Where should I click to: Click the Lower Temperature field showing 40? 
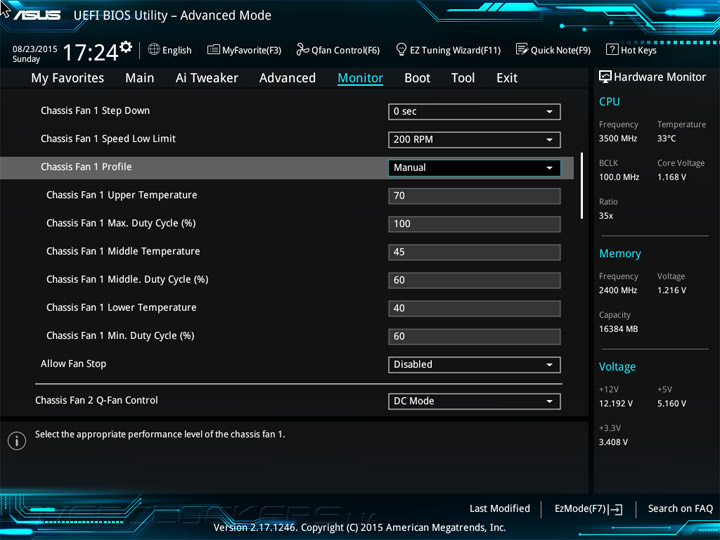(x=474, y=308)
